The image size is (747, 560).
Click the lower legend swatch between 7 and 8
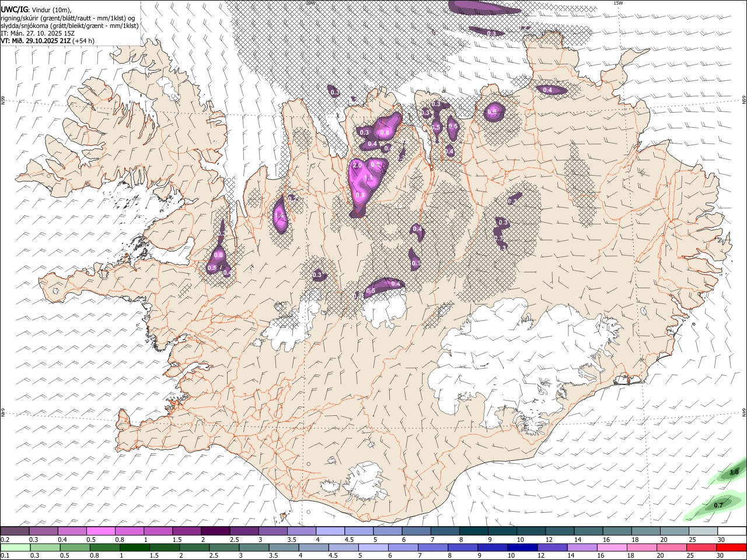[433, 547]
